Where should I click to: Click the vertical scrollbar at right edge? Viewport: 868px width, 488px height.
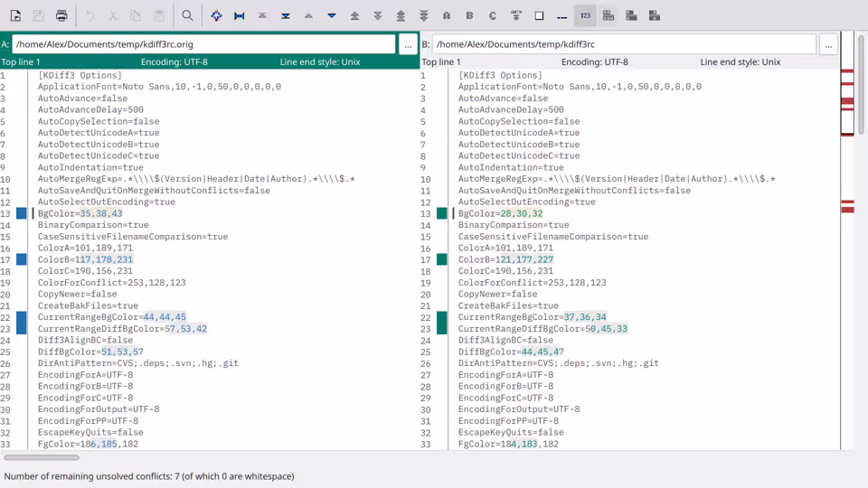[x=861, y=84]
